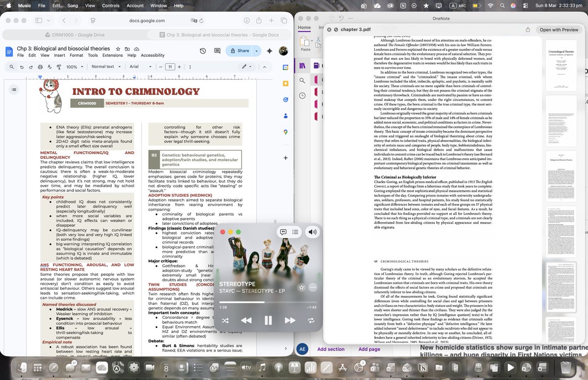Toggle the Safari sidebar

click(x=39, y=21)
